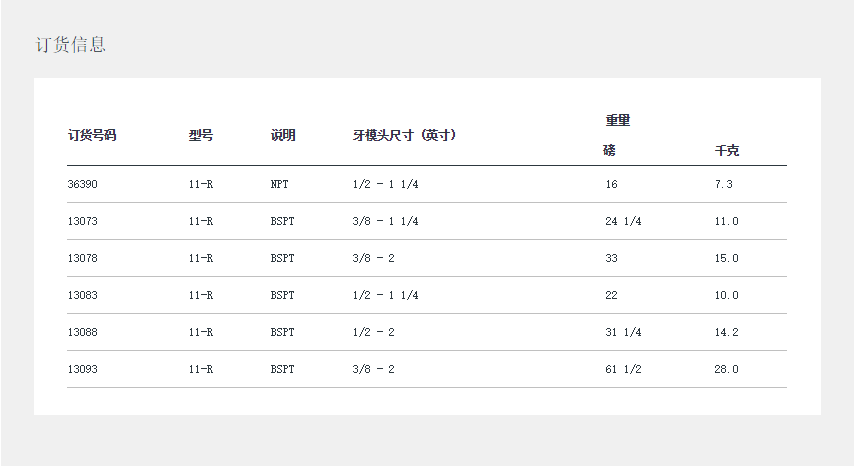This screenshot has width=856, height=466.
Task: Click the 型号 column header
Action: point(201,135)
